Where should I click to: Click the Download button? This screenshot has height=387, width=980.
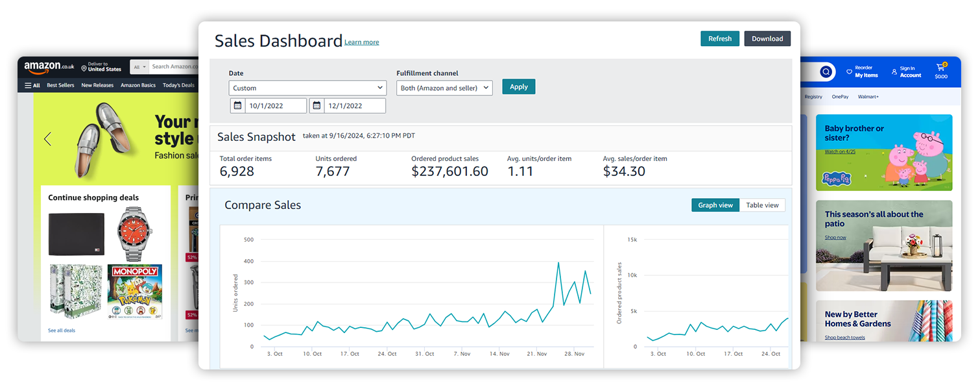tap(767, 39)
